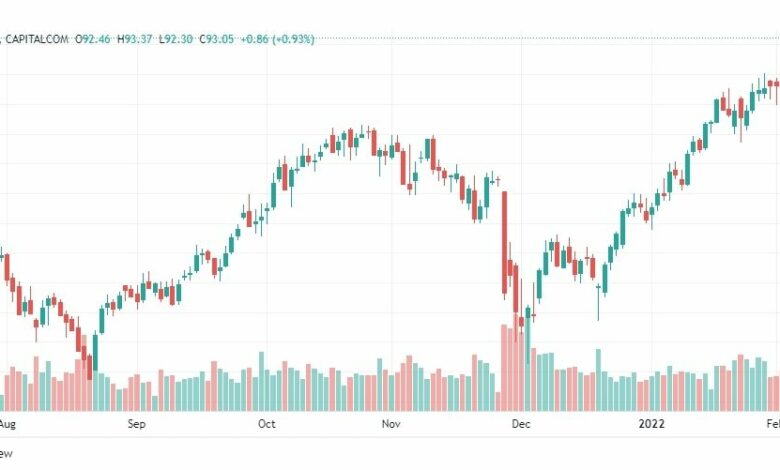Click the green candle at late-August low

click(x=96, y=352)
